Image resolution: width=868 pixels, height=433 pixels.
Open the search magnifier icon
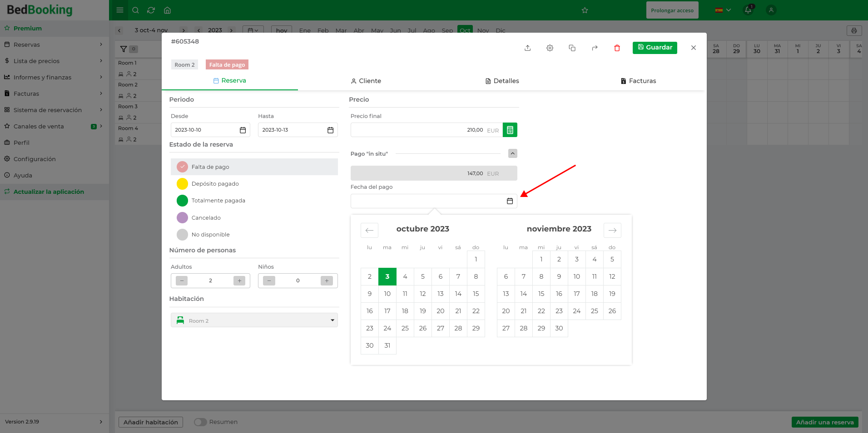click(135, 10)
